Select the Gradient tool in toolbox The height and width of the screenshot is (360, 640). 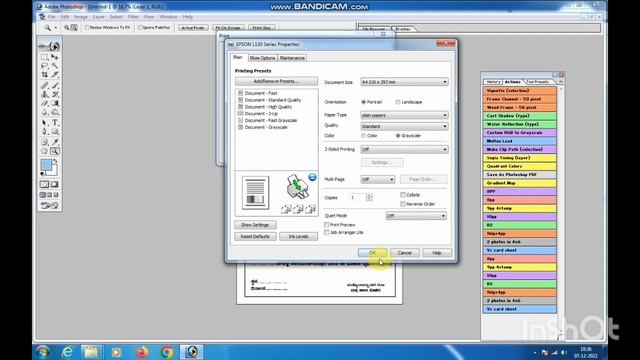tap(55, 103)
